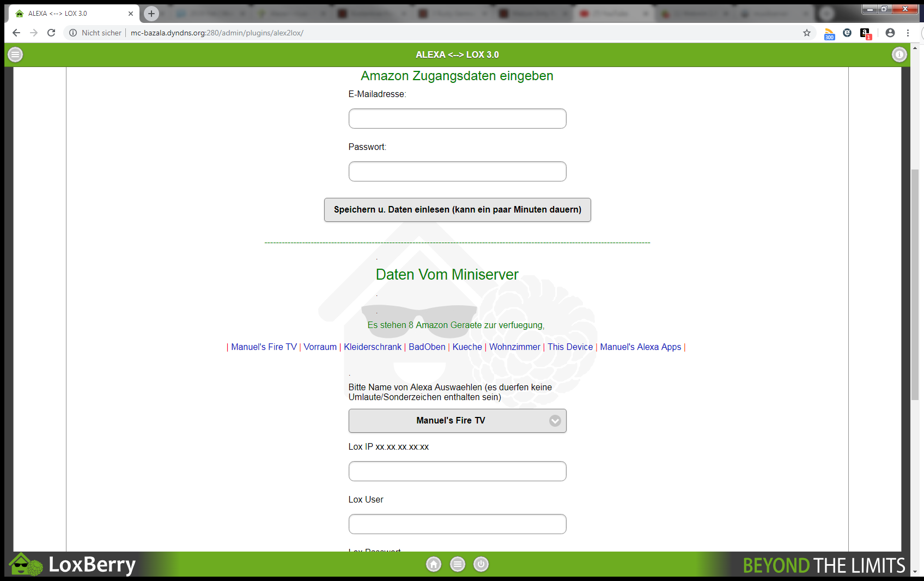This screenshot has width=924, height=581.
Task: Open the Manuel's Alexa Apps link
Action: 641,347
